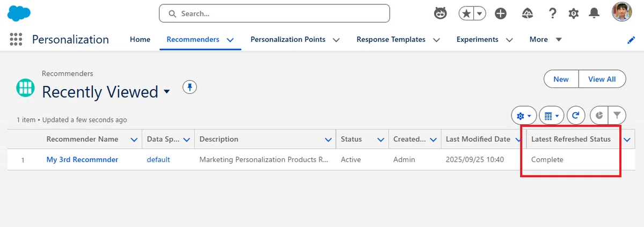Screen dimensions: 644x227
Task: Click the Personalization app name
Action: click(70, 39)
